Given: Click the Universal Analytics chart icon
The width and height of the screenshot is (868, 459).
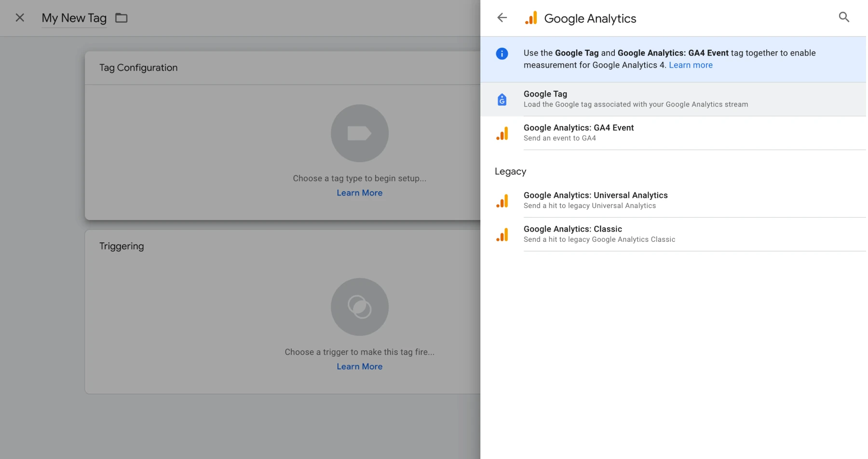Looking at the screenshot, I should tap(502, 201).
